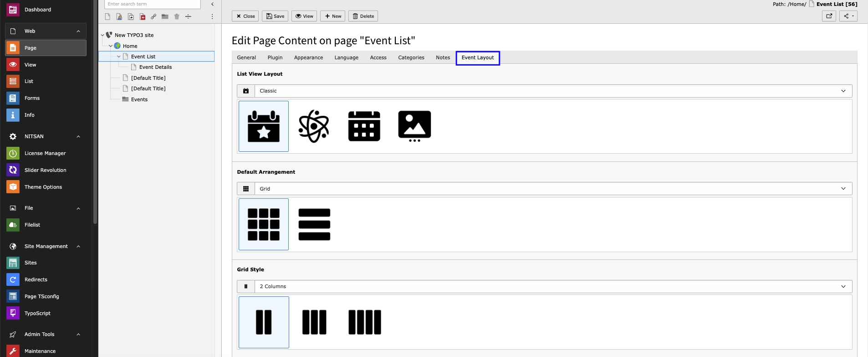
Task: Pick the image slider list view layout
Action: click(414, 126)
